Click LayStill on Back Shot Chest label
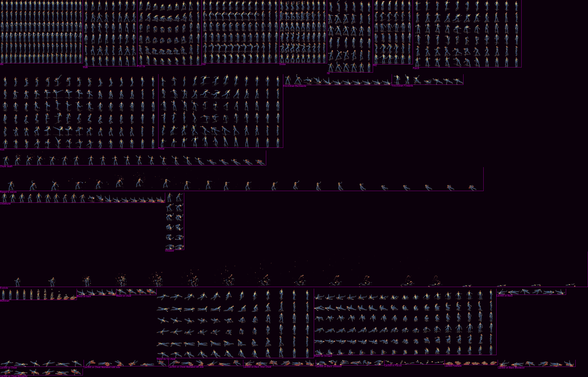588x377 pixels. tap(257, 367)
